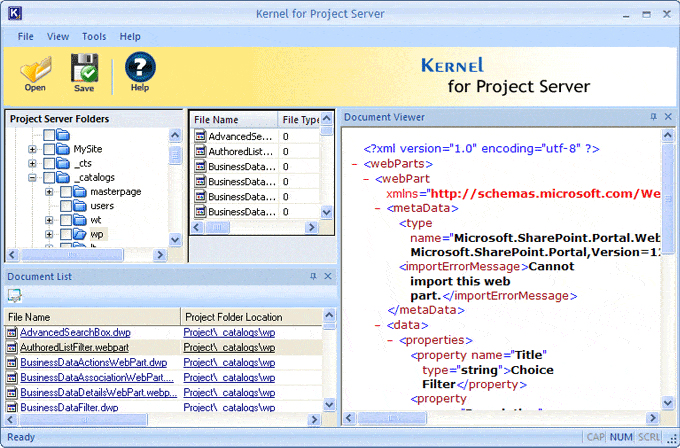The width and height of the screenshot is (680, 448).
Task: Click the status bar resize grip icon
Action: pyautogui.click(x=673, y=440)
